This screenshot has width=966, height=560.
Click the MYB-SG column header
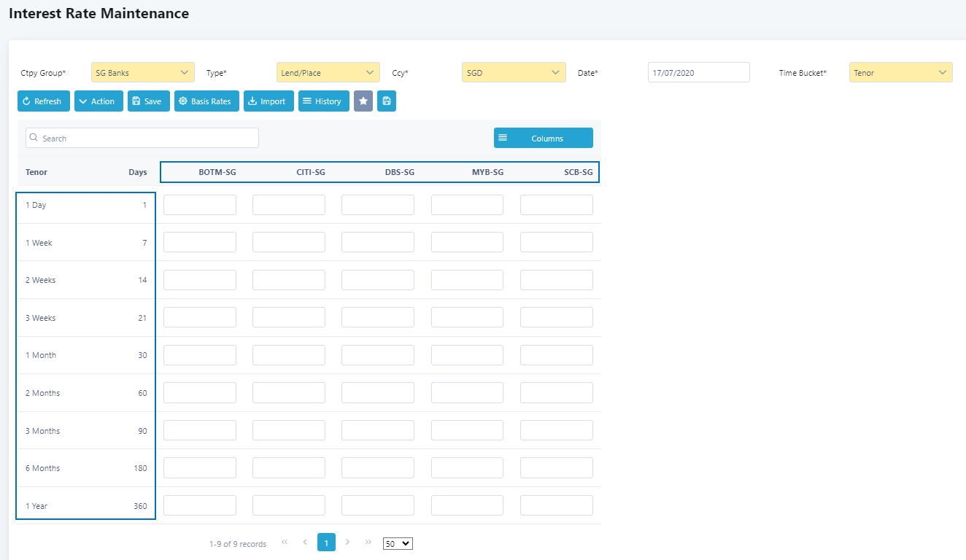[488, 172]
